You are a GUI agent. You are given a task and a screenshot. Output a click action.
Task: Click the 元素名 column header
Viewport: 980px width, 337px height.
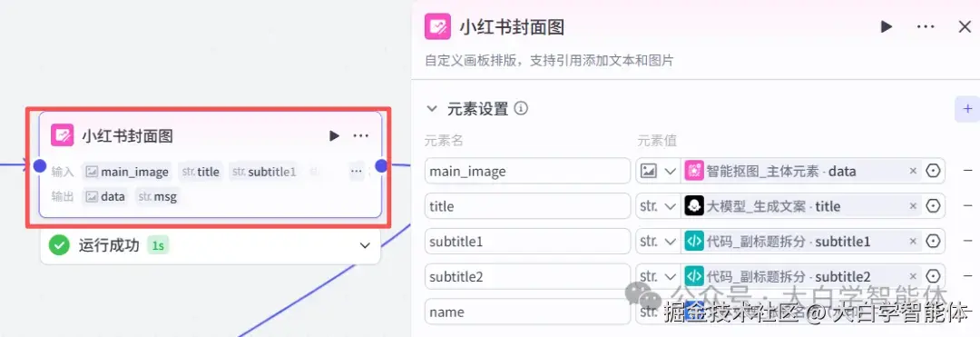point(444,140)
